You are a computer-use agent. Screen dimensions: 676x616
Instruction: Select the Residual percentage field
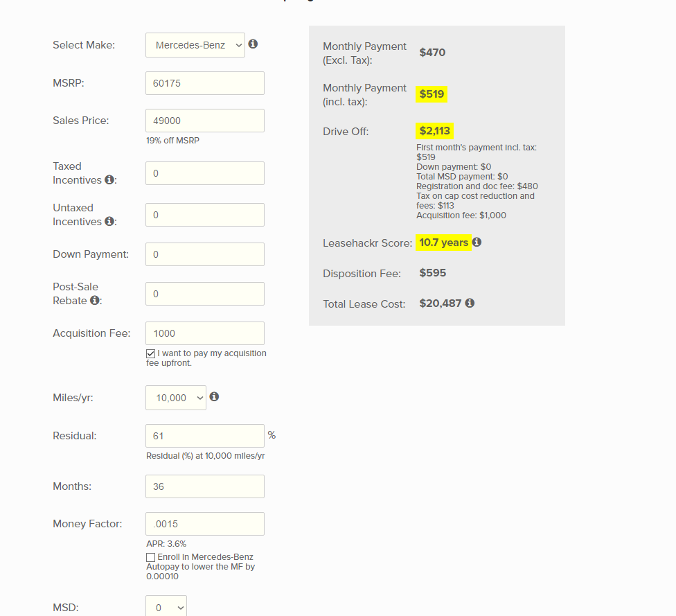pos(205,436)
